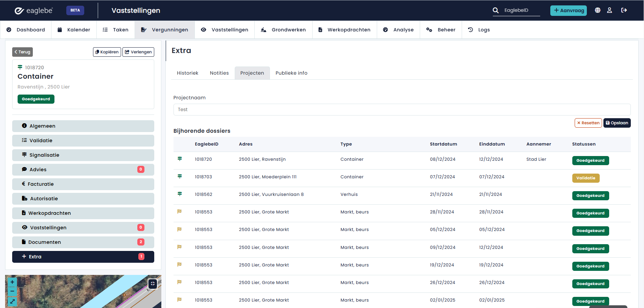Click the flag icon for 09/12/2024 row
The width and height of the screenshot is (644, 308).
[180, 247]
